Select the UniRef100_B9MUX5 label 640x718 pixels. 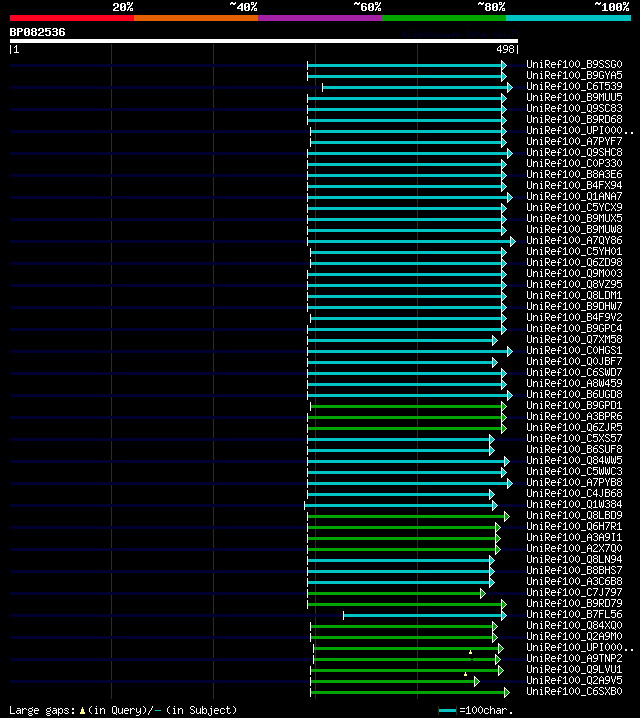pos(574,218)
